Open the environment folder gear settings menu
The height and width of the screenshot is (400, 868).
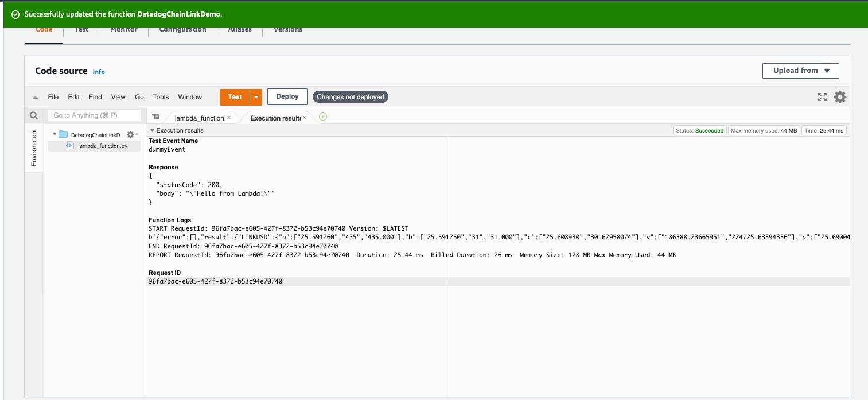pyautogui.click(x=131, y=134)
